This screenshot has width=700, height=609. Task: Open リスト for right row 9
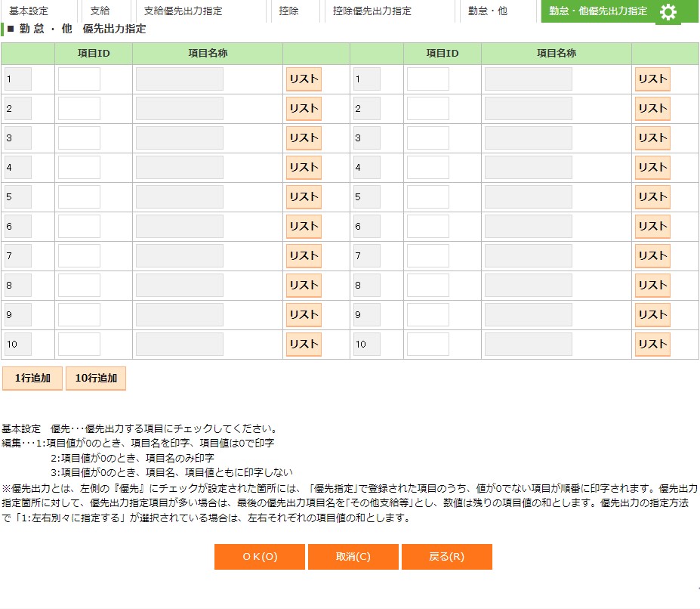pos(652,315)
